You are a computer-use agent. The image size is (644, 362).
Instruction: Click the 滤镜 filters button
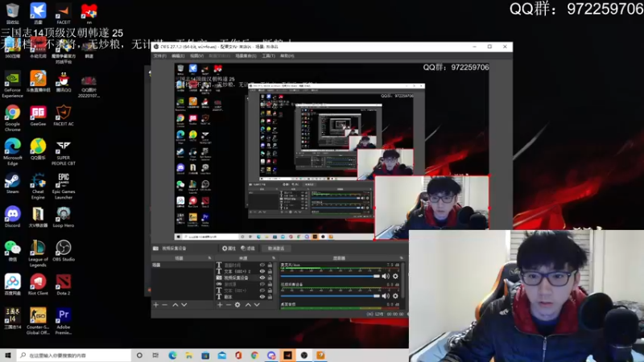coord(248,249)
